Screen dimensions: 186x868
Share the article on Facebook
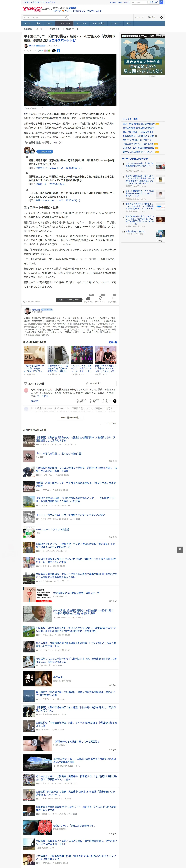tap(58, 50)
